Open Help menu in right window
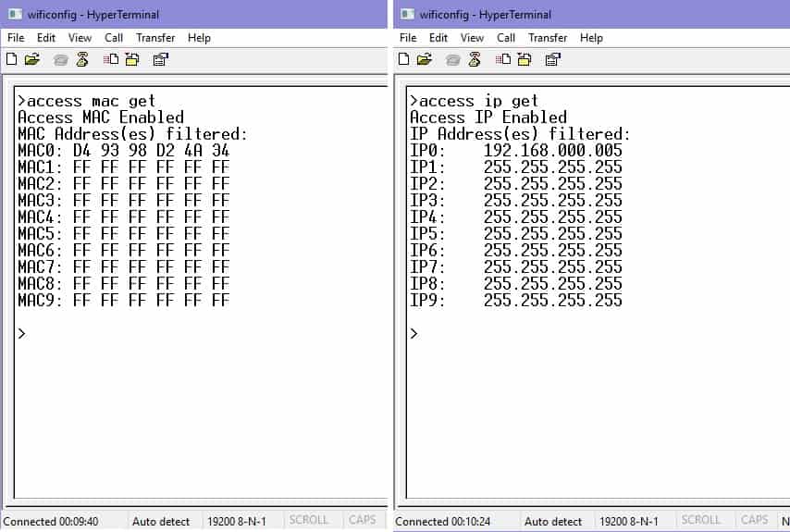Screen dimensions: 790x532 pos(591,38)
